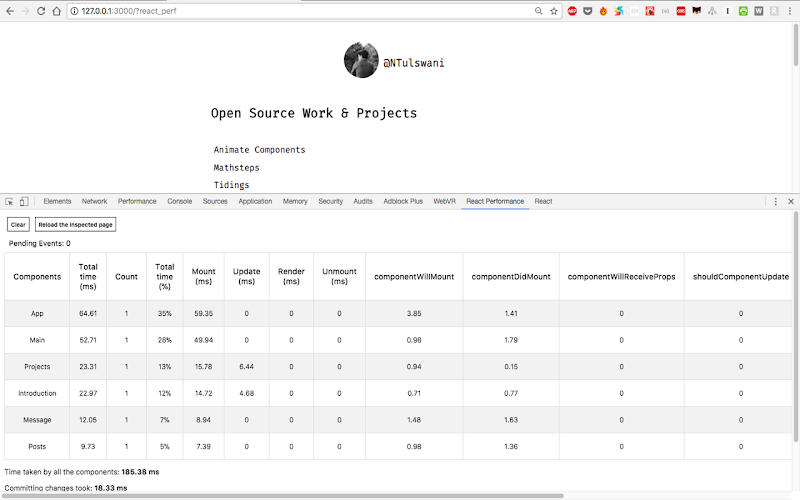Click the Total time (ms) column header

point(88,277)
